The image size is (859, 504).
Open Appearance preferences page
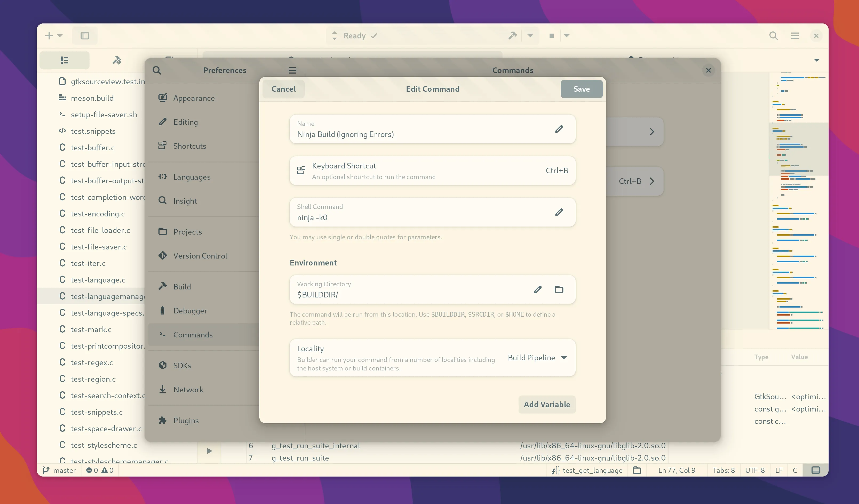click(x=204, y=98)
